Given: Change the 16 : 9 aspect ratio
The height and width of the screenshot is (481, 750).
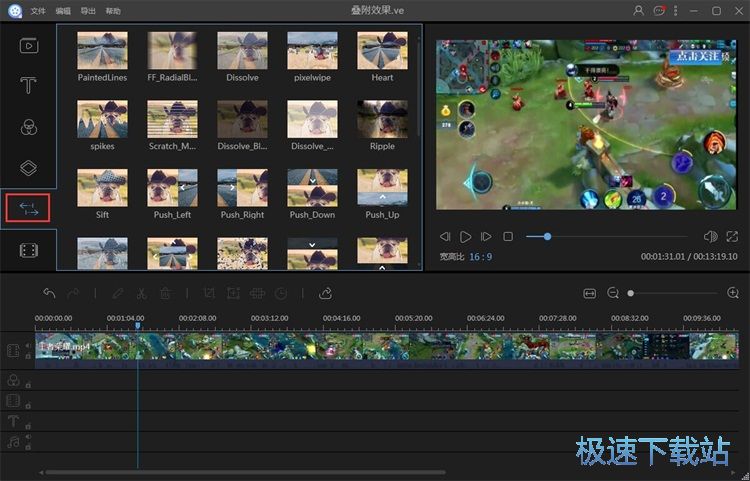Looking at the screenshot, I should tap(480, 257).
